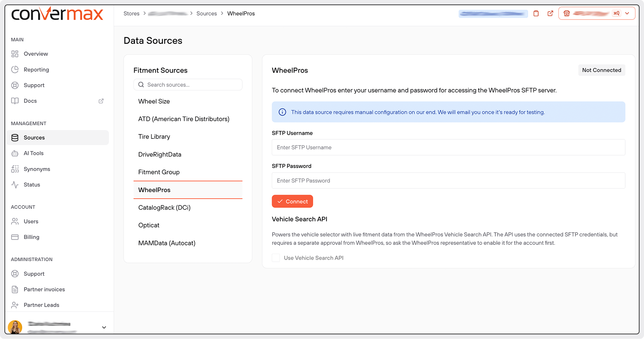Screen dimensions: 644x339
Task: Open external link icon in top bar
Action: coord(550,13)
